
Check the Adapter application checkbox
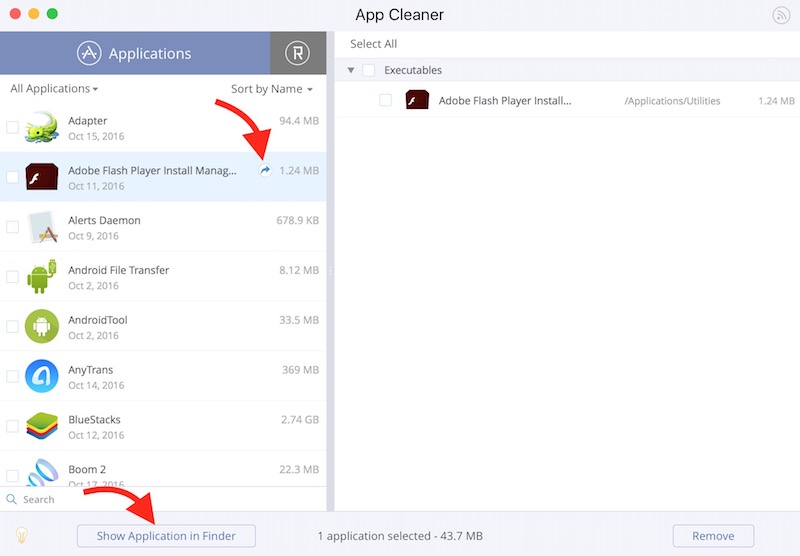click(x=13, y=127)
